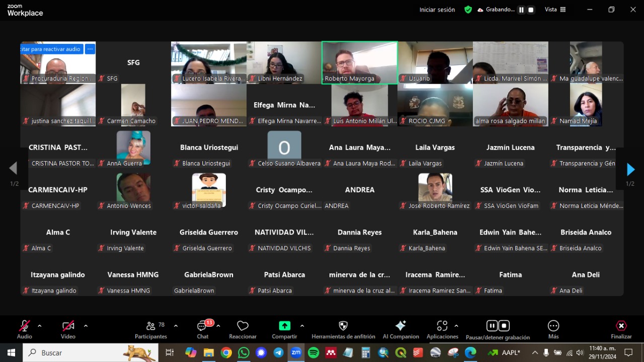
Task: Expand audio options arrow next to Audio
Action: pyautogui.click(x=40, y=326)
